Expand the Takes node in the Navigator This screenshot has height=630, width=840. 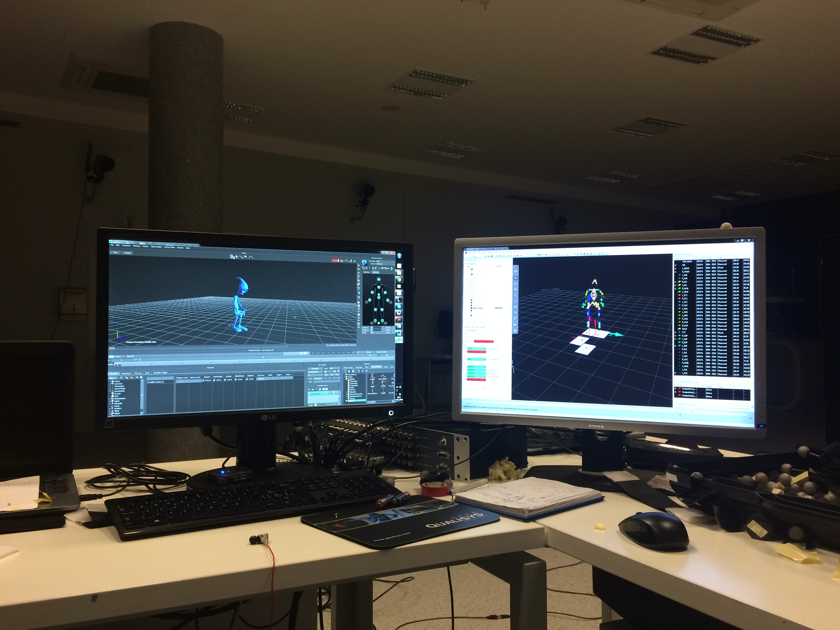[x=110, y=411]
